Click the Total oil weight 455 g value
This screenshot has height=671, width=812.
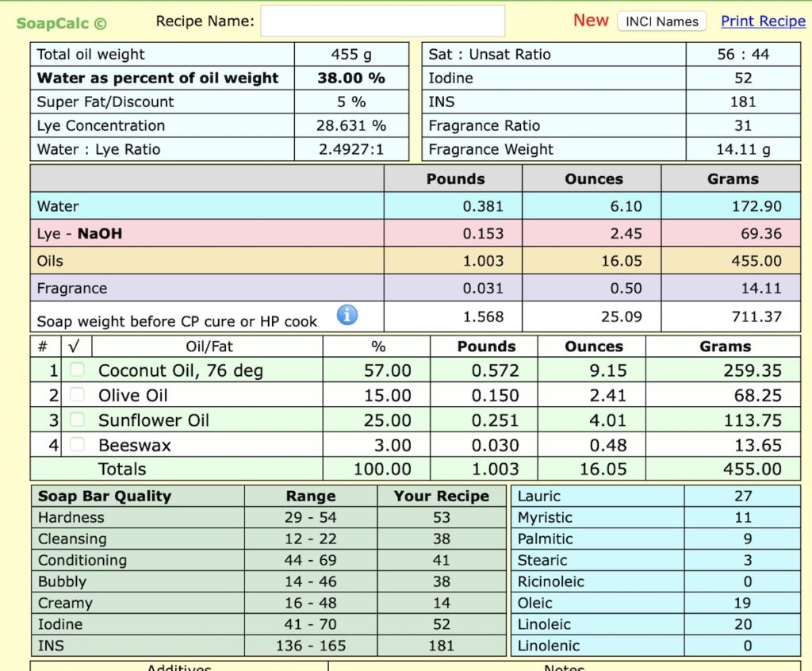click(x=352, y=54)
